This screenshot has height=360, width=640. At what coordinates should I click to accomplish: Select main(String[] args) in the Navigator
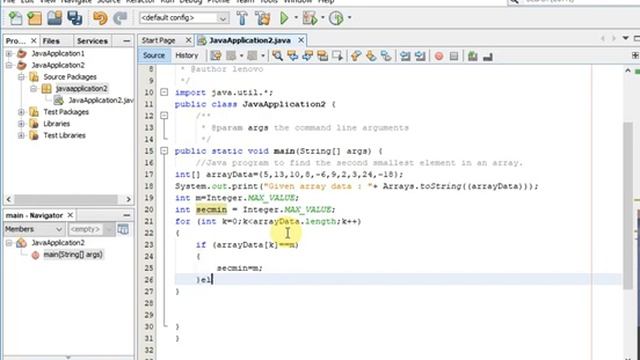[73, 255]
